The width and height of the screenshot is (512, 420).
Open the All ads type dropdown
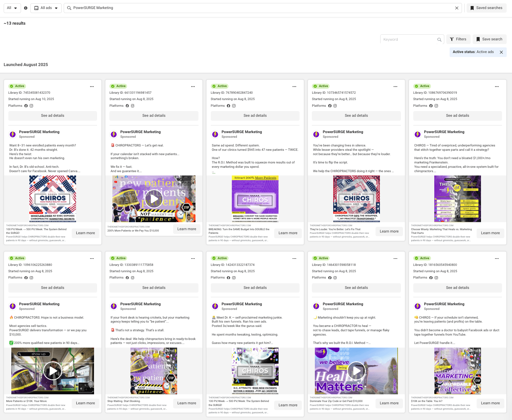click(46, 8)
